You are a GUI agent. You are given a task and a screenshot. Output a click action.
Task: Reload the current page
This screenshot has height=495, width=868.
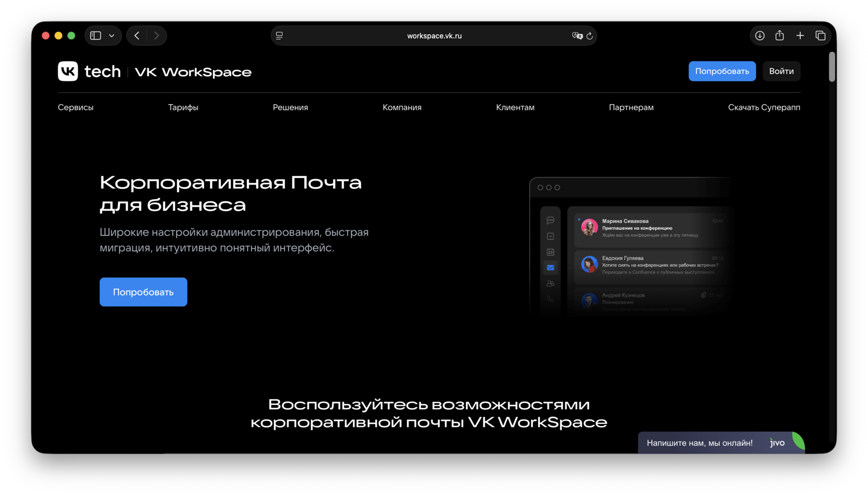(x=590, y=36)
